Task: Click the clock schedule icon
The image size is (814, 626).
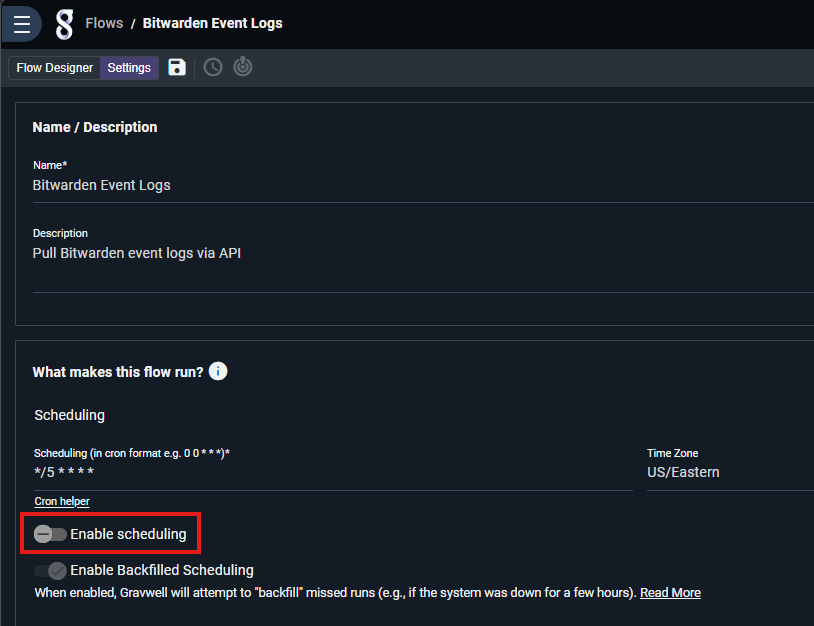Action: 213,67
